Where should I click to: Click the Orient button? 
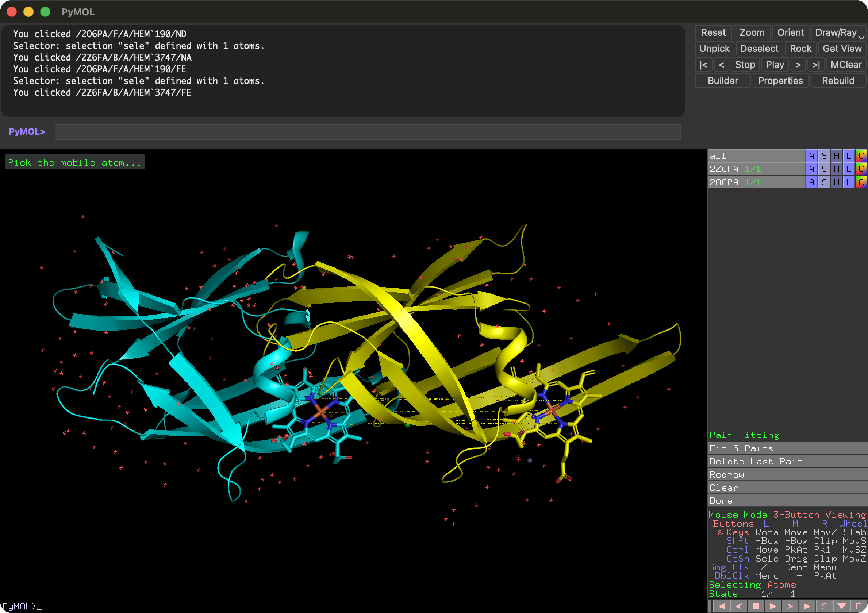click(x=790, y=32)
